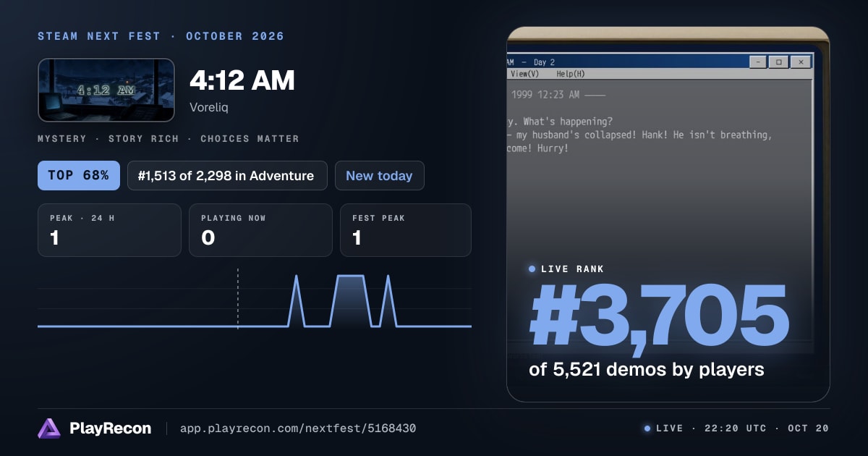This screenshot has width=868, height=456.
Task: Minimize the Day 2 game window
Action: [758, 62]
